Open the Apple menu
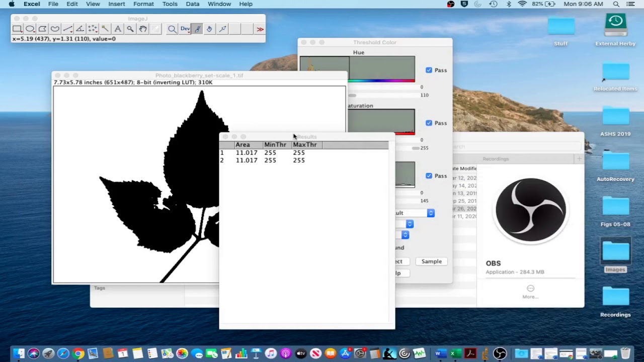This screenshot has height=362, width=644. pos(12,4)
